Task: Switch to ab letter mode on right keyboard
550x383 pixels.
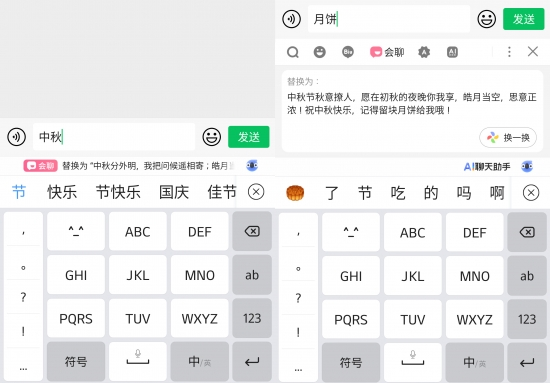Action: [527, 276]
